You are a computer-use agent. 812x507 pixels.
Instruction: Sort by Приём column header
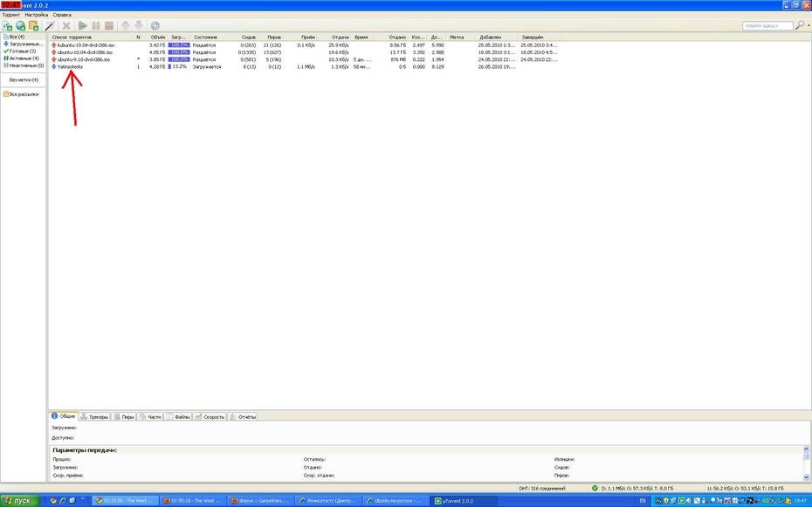click(x=300, y=38)
